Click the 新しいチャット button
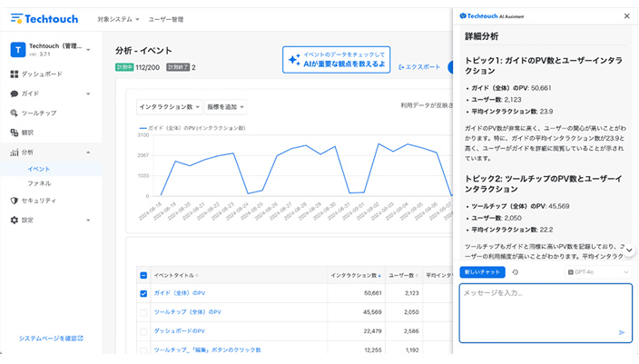The height and width of the screenshot is (364, 639). click(481, 271)
